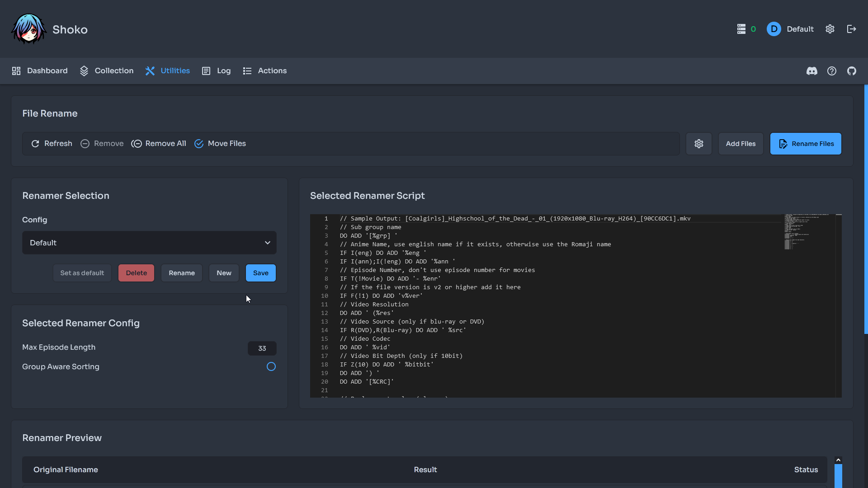Open the Default user avatar
868x488 pixels.
[774, 29]
